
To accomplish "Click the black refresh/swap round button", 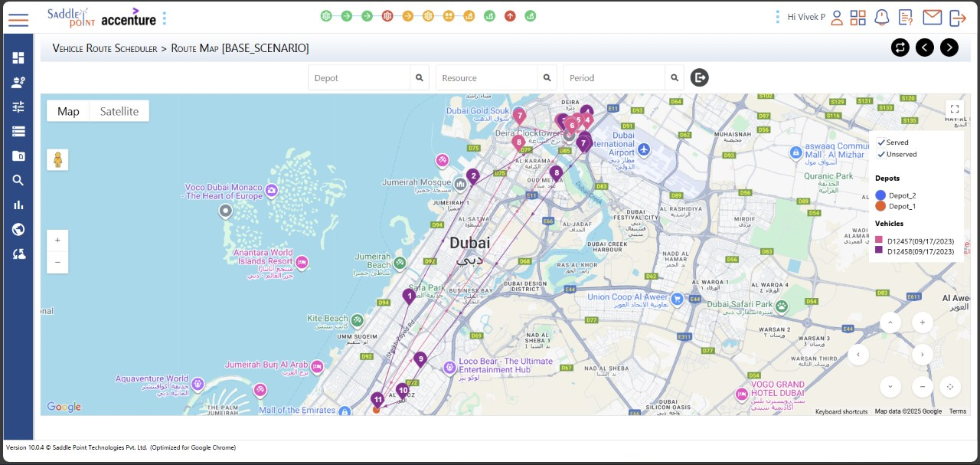I will click(900, 47).
